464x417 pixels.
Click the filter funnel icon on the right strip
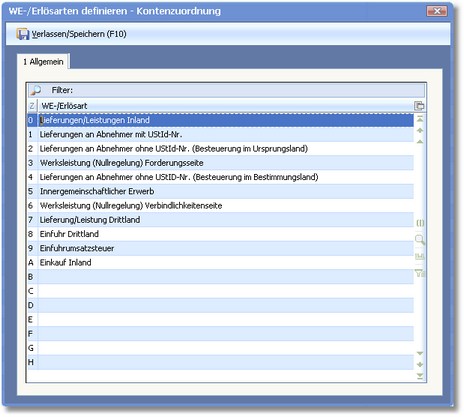click(x=420, y=273)
